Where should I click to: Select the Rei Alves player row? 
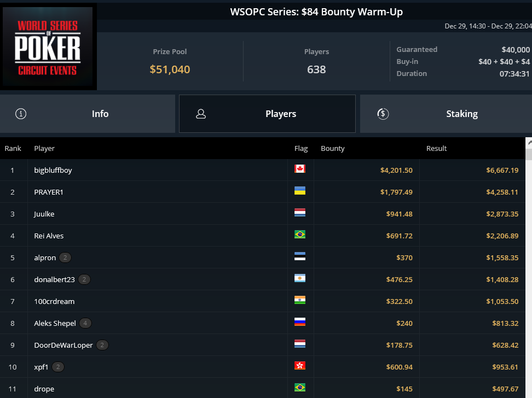263,236
